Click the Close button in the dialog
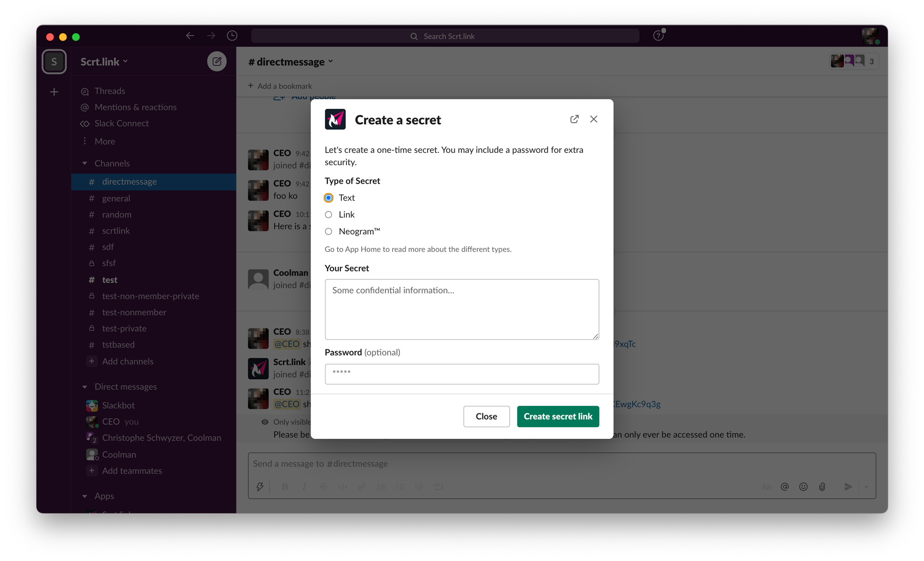924x561 pixels. click(x=486, y=416)
